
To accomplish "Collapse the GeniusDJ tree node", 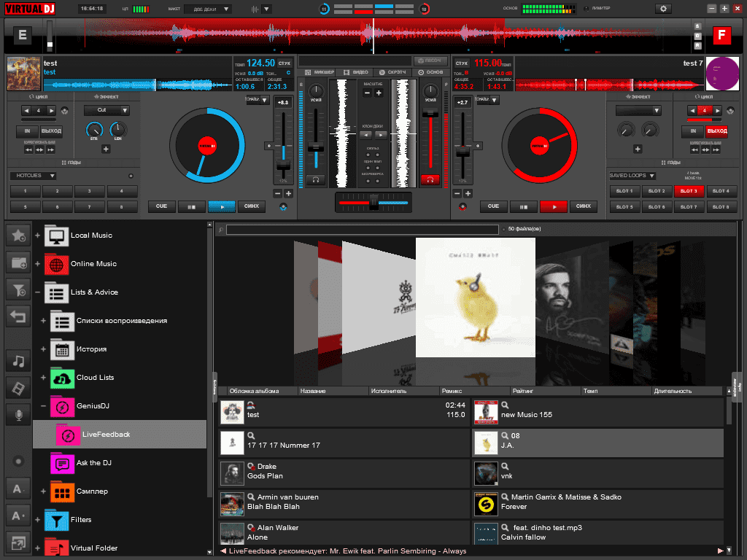I will [x=43, y=406].
